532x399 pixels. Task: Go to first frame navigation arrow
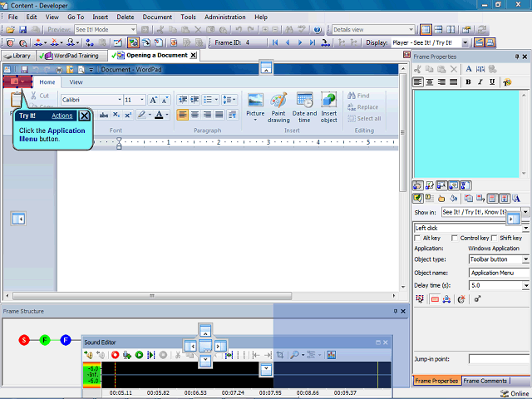pos(275,42)
